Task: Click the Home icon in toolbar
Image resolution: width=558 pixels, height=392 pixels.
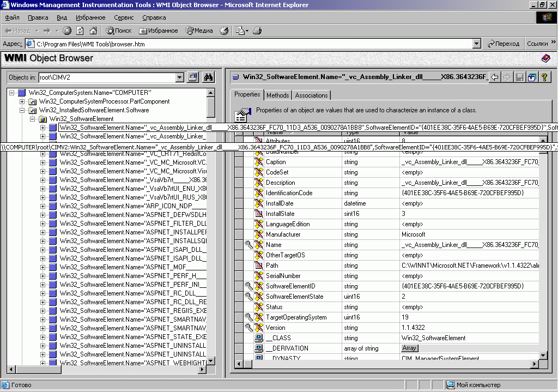Action: tap(93, 31)
